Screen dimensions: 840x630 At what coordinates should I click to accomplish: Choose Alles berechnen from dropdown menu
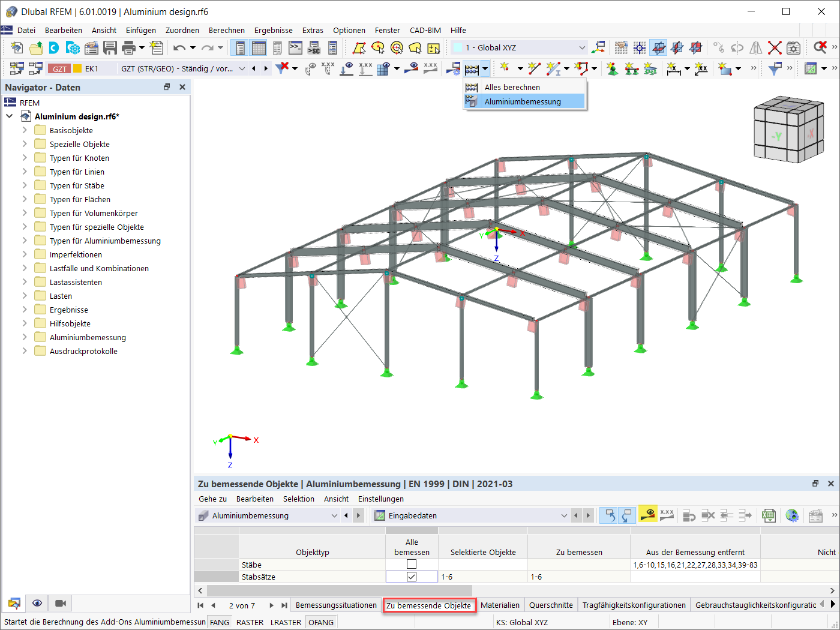tap(524, 87)
